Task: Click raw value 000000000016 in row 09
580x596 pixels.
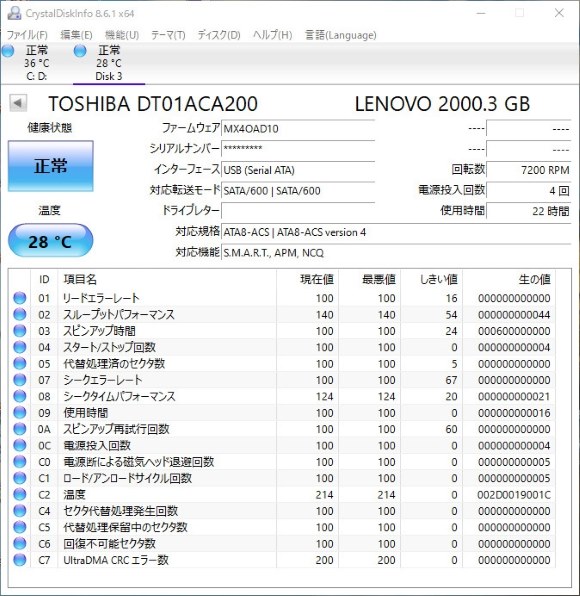Action: (x=513, y=413)
